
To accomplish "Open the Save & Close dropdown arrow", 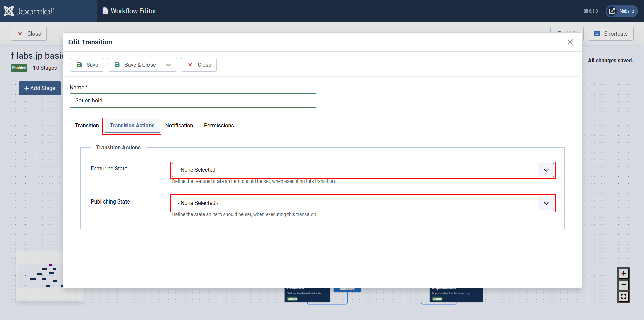I will pyautogui.click(x=168, y=65).
